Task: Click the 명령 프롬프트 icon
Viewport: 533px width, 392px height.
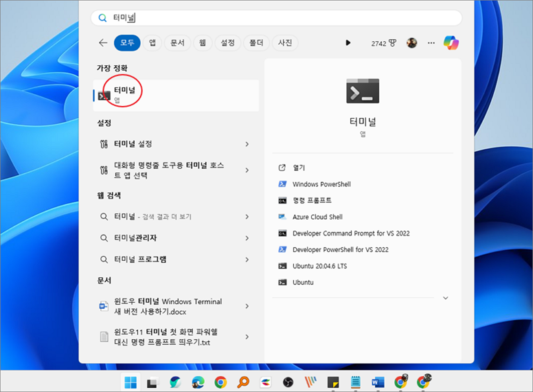Action: (282, 200)
